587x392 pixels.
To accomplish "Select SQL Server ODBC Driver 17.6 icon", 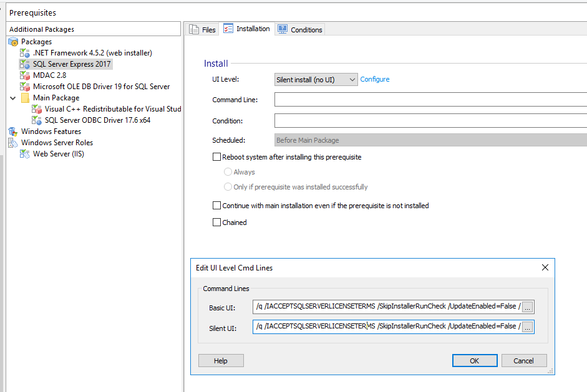I will pos(37,120).
